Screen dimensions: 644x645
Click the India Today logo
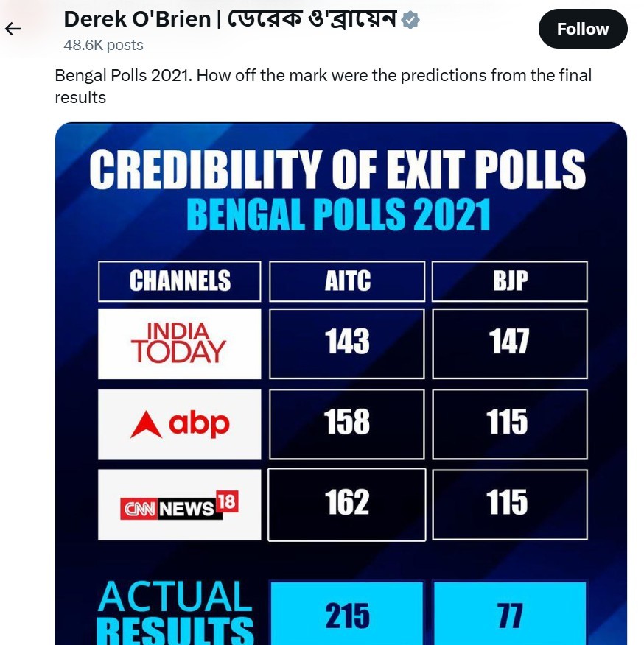(179, 343)
